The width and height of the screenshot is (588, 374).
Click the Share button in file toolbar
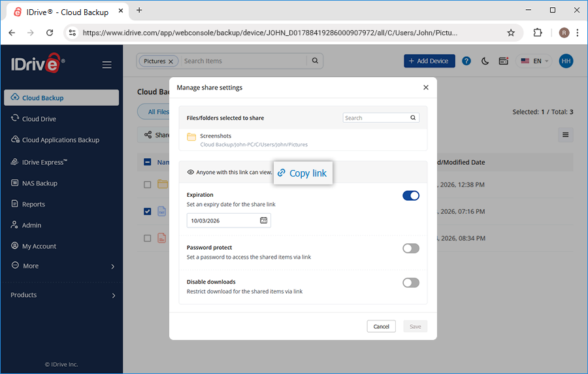coord(154,135)
